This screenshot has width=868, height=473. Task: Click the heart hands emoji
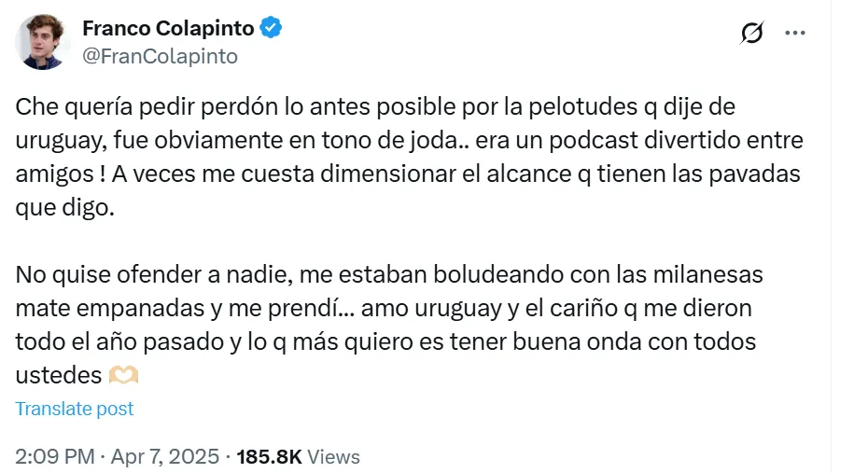[x=123, y=376]
